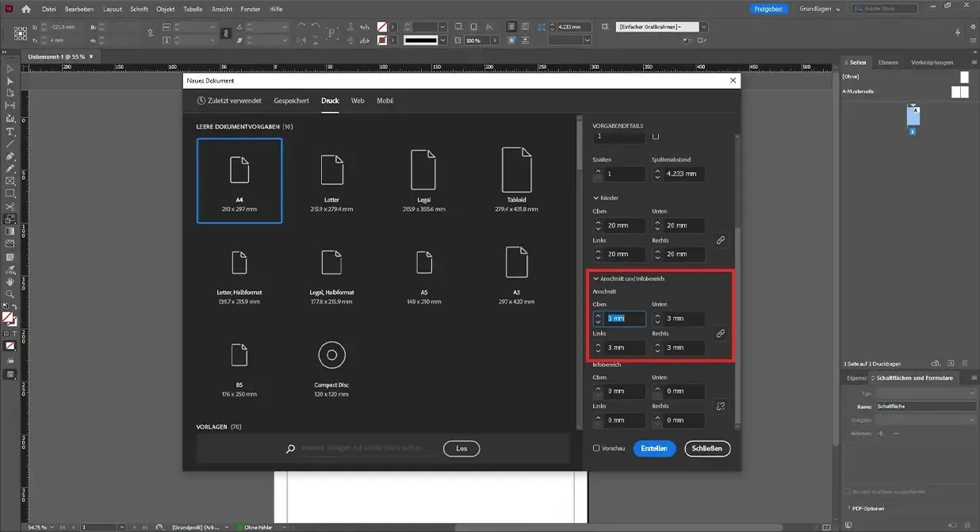This screenshot has width=980, height=532.
Task: Click the Los button for Adobe Stock templates
Action: click(x=461, y=448)
